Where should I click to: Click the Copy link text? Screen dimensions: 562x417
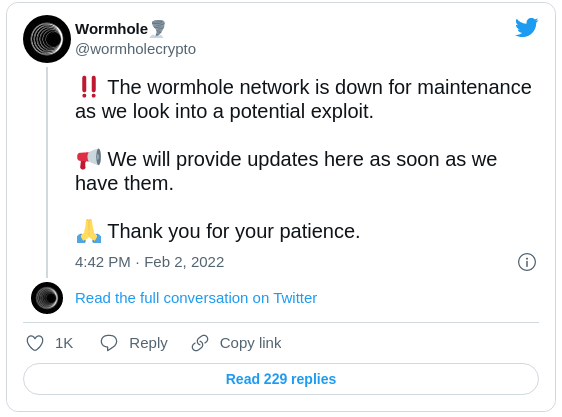tap(251, 343)
